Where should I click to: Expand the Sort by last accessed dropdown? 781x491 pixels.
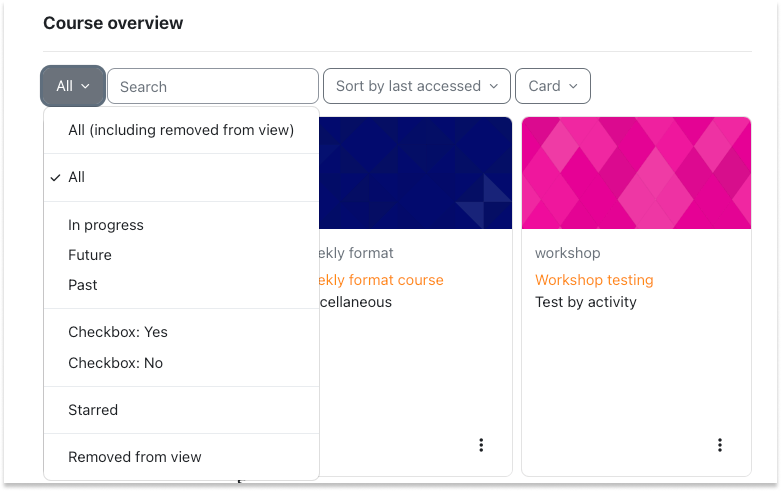[417, 86]
